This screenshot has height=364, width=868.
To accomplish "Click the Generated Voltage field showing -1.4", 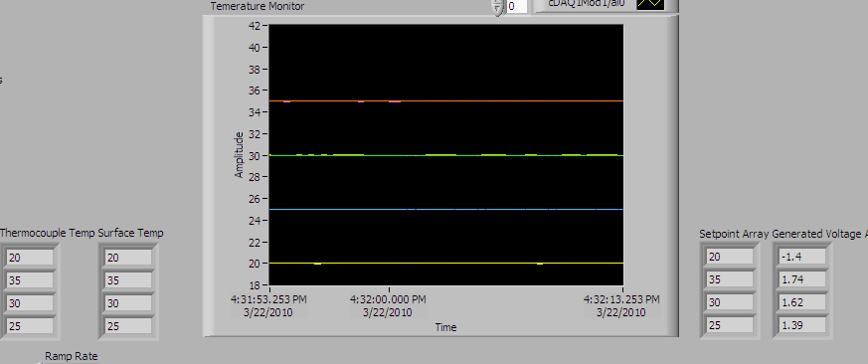I will [x=802, y=257].
